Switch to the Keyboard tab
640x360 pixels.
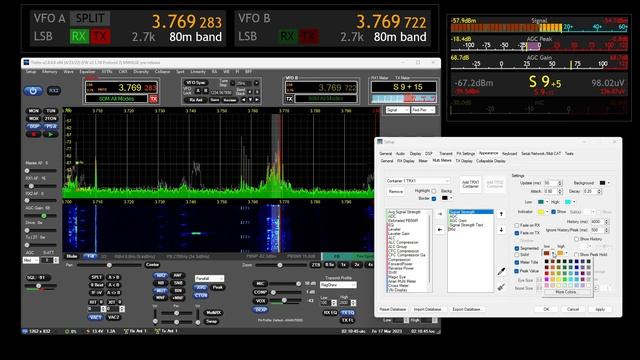coord(509,153)
